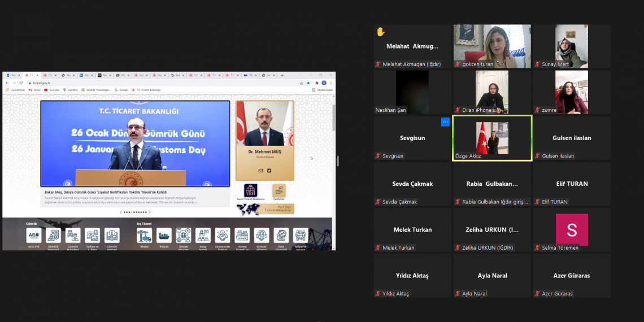Screen dimensions: 644x322
Task: Bookmark the page with the star icon
Action: [308, 83]
